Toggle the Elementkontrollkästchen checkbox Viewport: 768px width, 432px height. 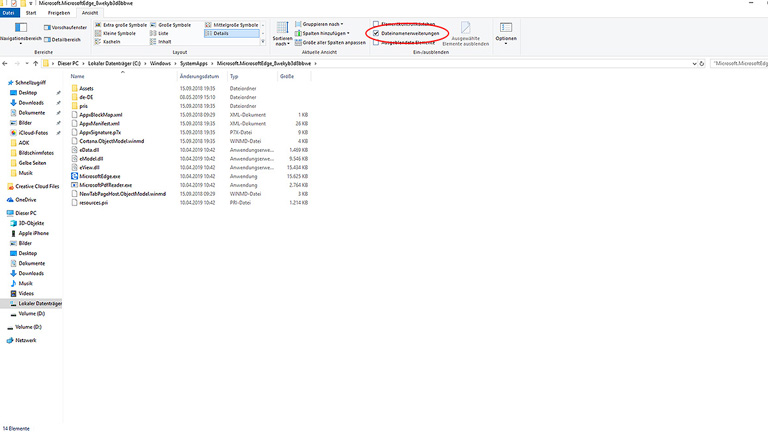tap(376, 23)
